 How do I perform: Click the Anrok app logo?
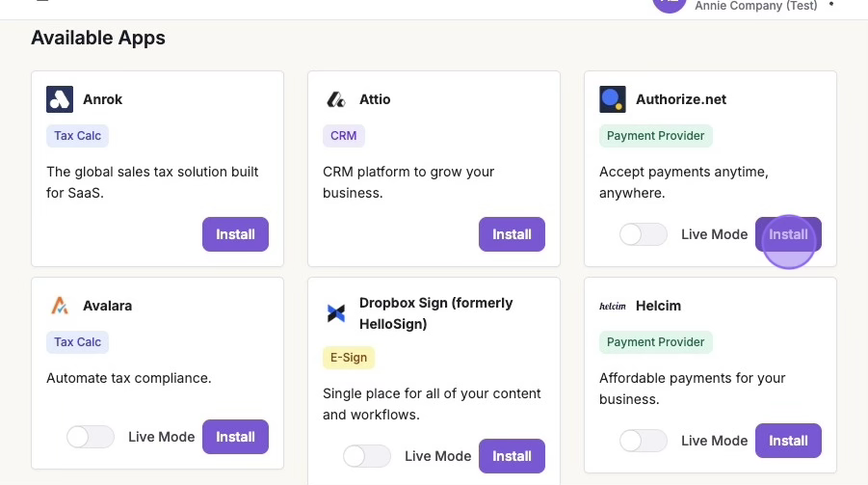click(60, 99)
